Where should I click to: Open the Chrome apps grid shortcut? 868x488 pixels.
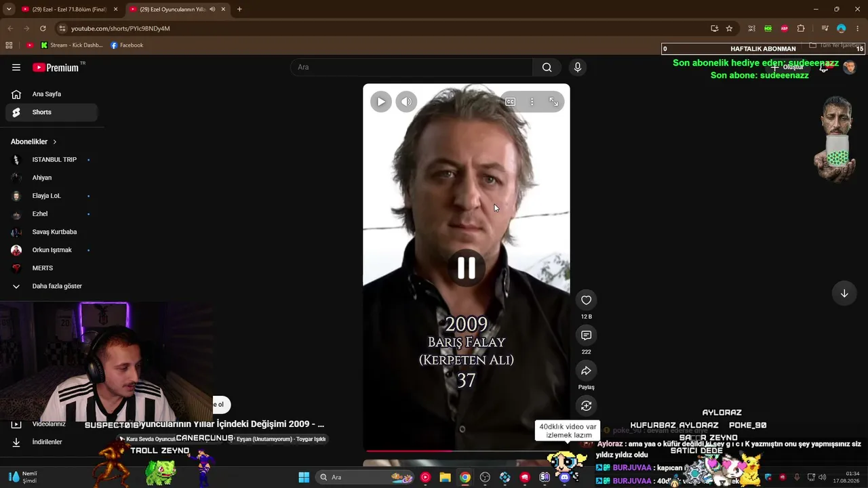(9, 45)
